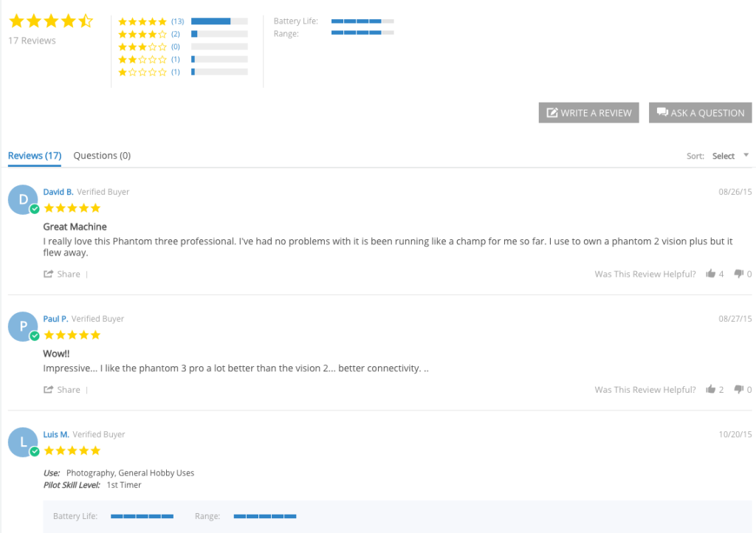Filter reviews by four-star rating row
The width and height of the screenshot is (756, 533).
[x=182, y=34]
